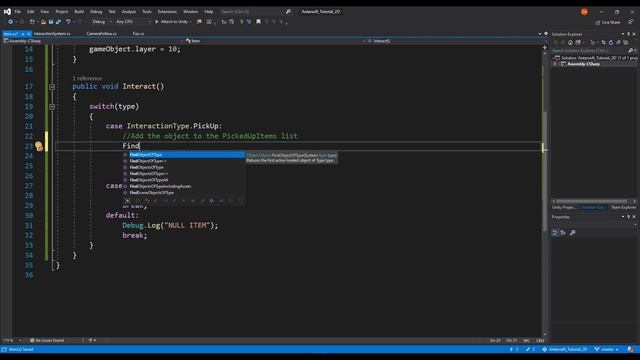The image size is (640, 360).
Task: Click the Properties panel pin icon
Action: pyautogui.click(x=629, y=217)
